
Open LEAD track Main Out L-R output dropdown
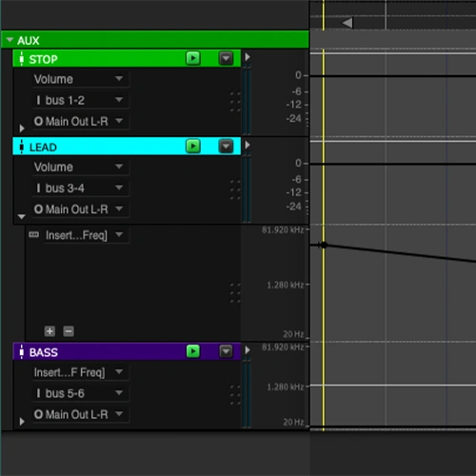81,209
